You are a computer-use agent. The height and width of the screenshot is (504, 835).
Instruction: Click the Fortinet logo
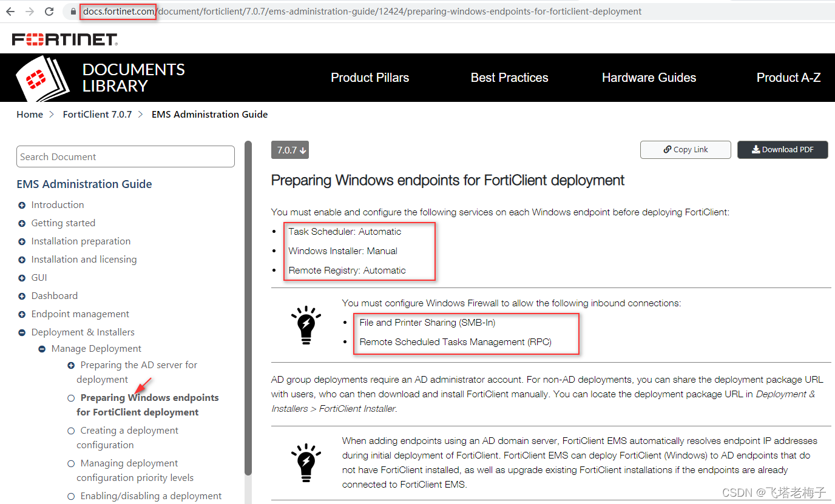65,40
